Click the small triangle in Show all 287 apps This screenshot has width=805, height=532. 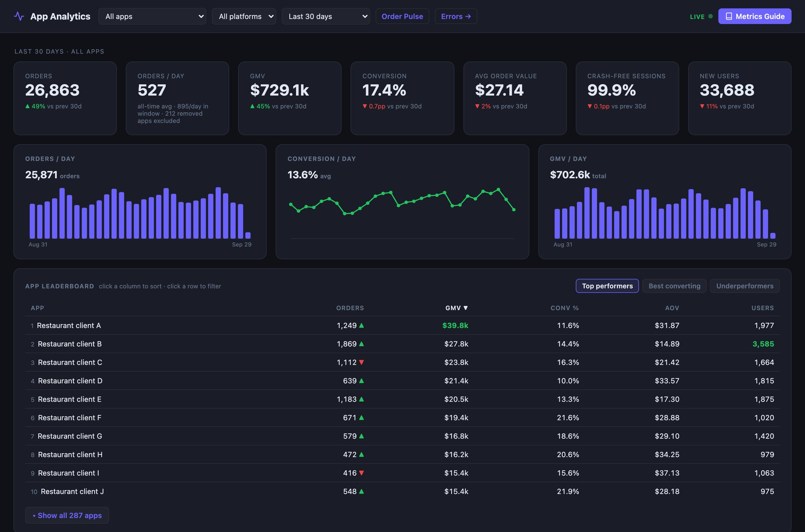pyautogui.click(x=34, y=516)
